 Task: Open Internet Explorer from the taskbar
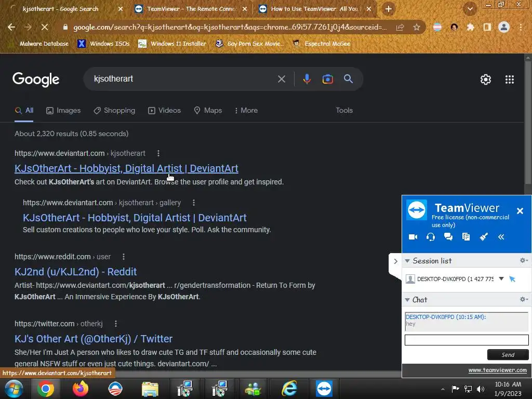[x=289, y=389]
